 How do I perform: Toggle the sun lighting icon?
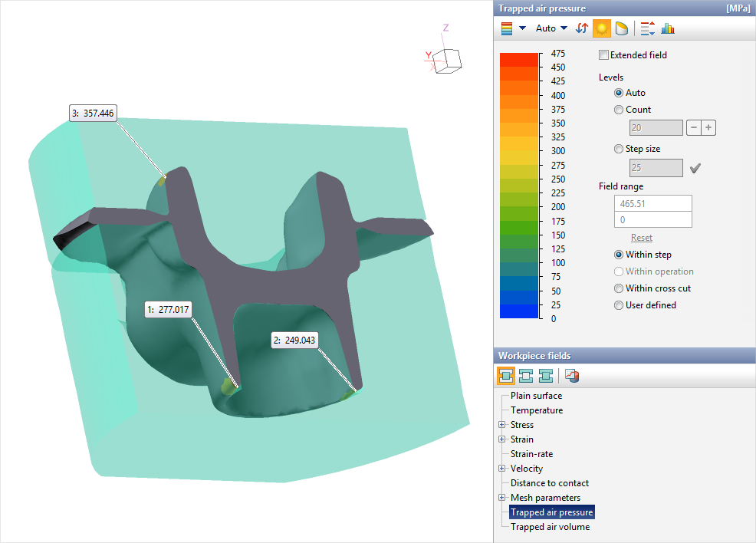click(x=602, y=28)
